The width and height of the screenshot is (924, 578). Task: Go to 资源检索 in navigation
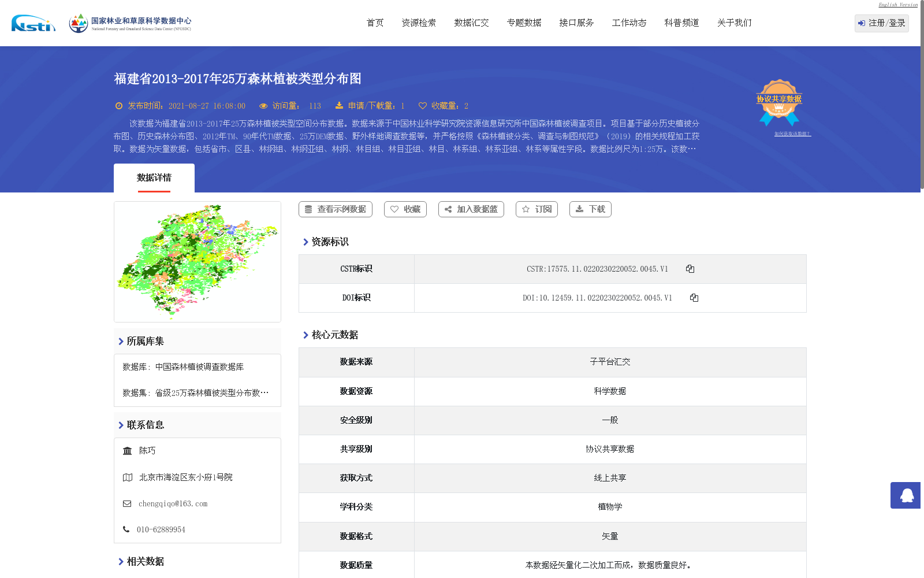(419, 23)
